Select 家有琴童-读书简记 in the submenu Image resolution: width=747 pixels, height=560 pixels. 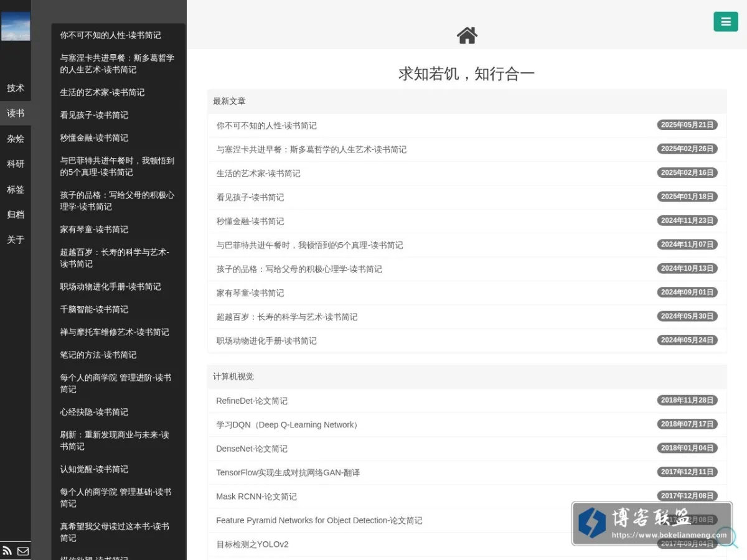118,230
